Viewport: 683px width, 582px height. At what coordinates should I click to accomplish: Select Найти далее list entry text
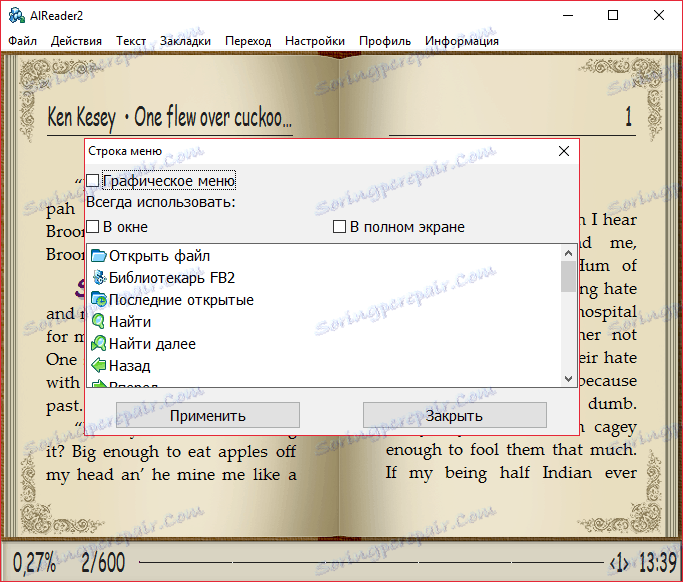[x=152, y=344]
